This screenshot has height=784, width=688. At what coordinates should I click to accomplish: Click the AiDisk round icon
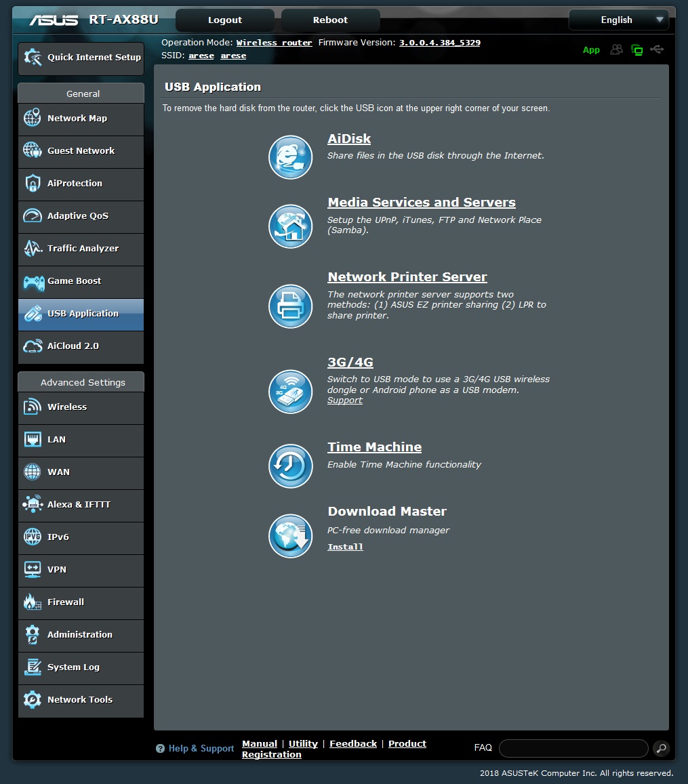point(291,157)
